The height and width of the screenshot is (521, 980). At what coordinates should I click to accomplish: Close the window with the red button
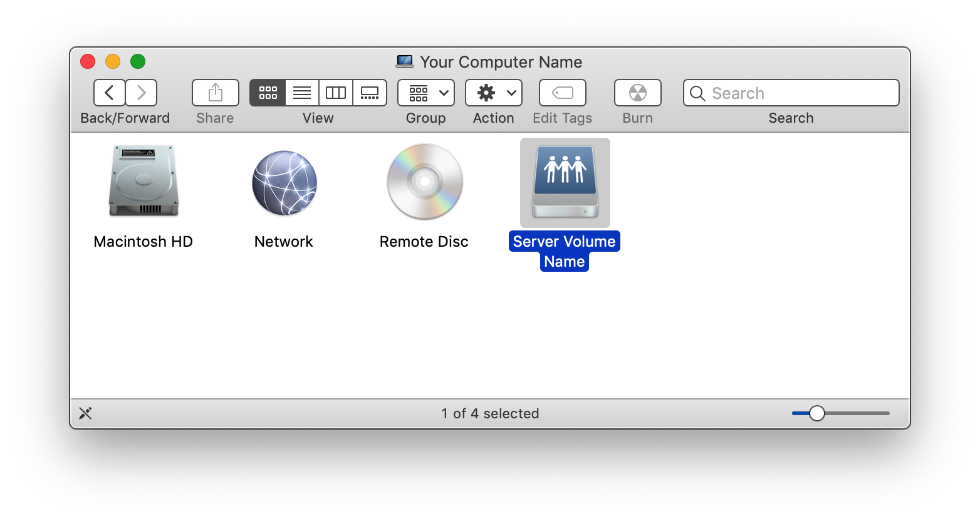coord(88,61)
